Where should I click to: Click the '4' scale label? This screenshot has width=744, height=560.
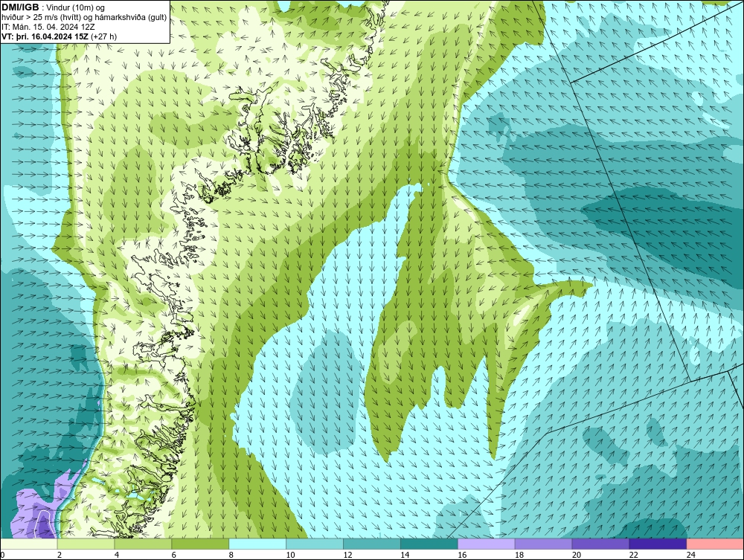(117, 555)
